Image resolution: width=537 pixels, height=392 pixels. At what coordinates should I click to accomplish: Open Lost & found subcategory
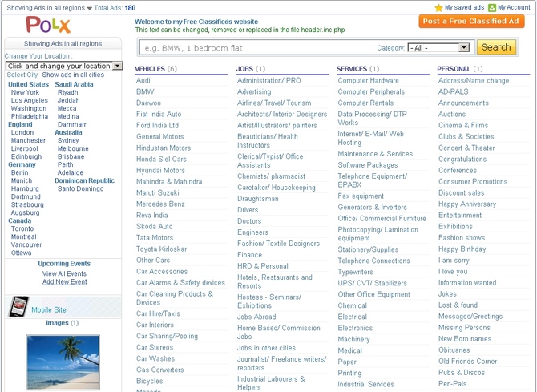(458, 305)
